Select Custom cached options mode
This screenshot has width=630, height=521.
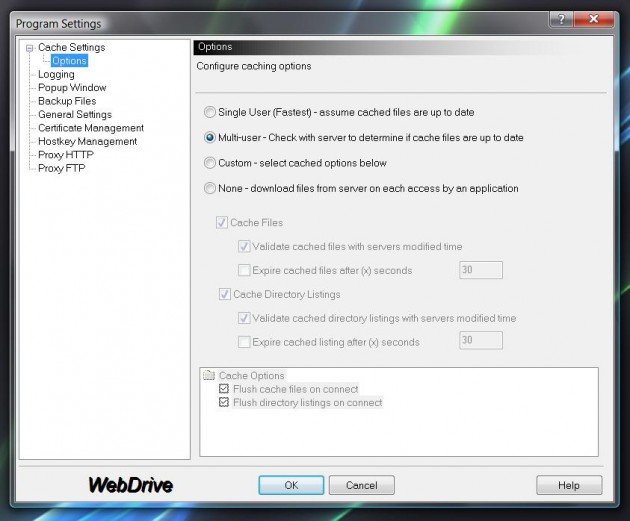click(x=210, y=163)
